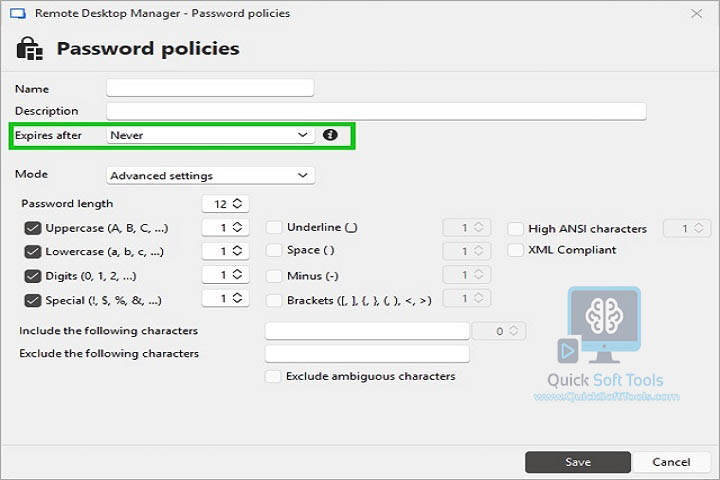Uncheck the Digits checkbox
This screenshot has width=720, height=480.
coord(33,276)
